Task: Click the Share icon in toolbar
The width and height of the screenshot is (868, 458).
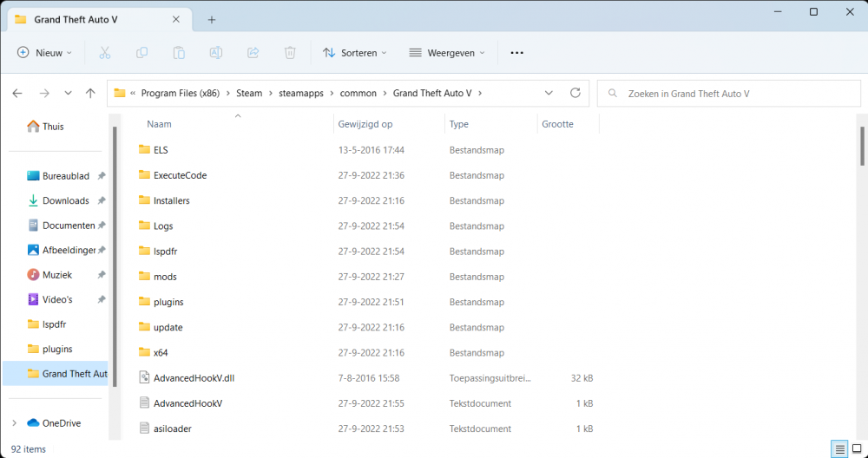Action: point(253,53)
